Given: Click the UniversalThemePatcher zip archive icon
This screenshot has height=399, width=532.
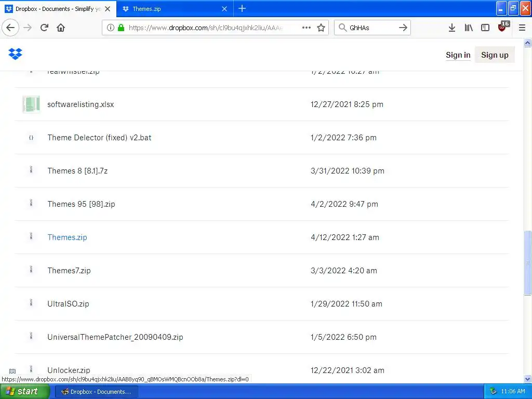Looking at the screenshot, I should [x=31, y=336].
